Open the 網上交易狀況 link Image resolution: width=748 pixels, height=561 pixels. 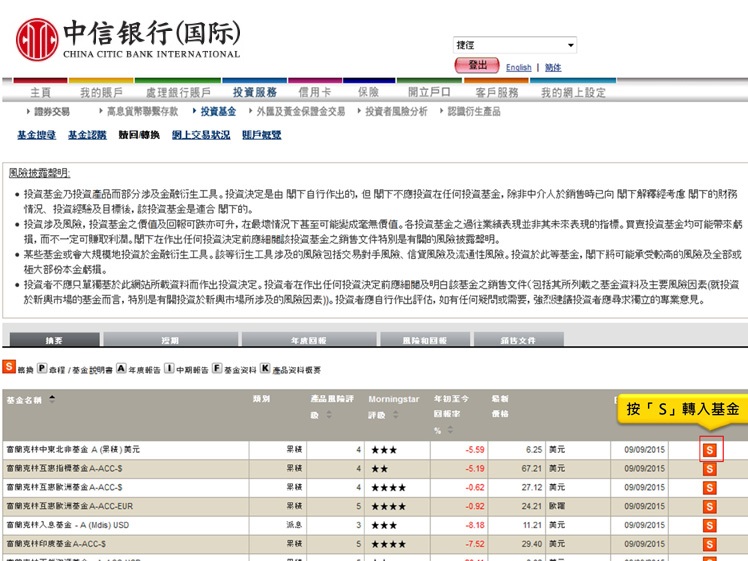coord(201,135)
